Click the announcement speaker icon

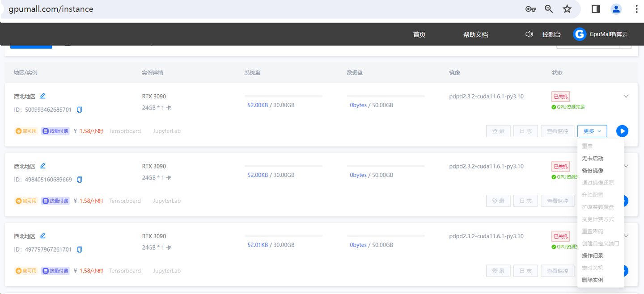tap(529, 34)
